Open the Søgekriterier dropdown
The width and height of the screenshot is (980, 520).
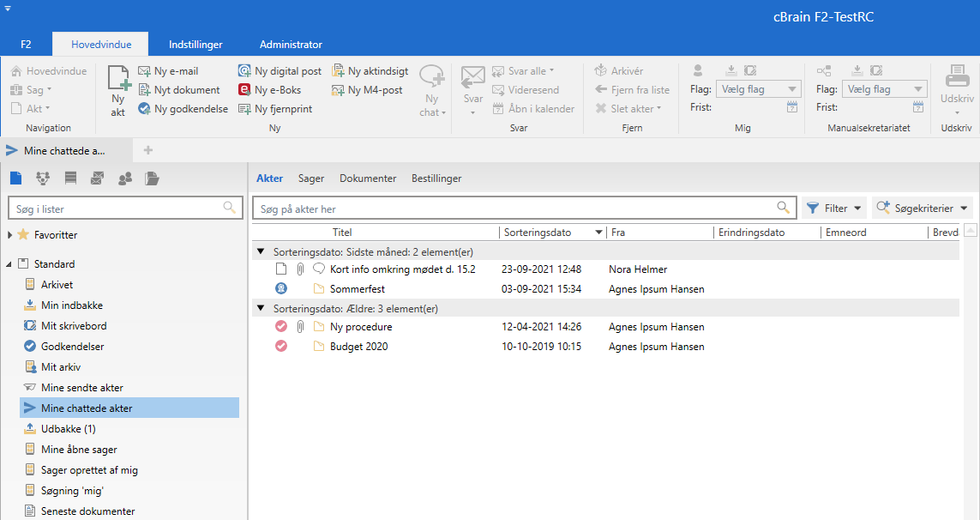(923, 208)
